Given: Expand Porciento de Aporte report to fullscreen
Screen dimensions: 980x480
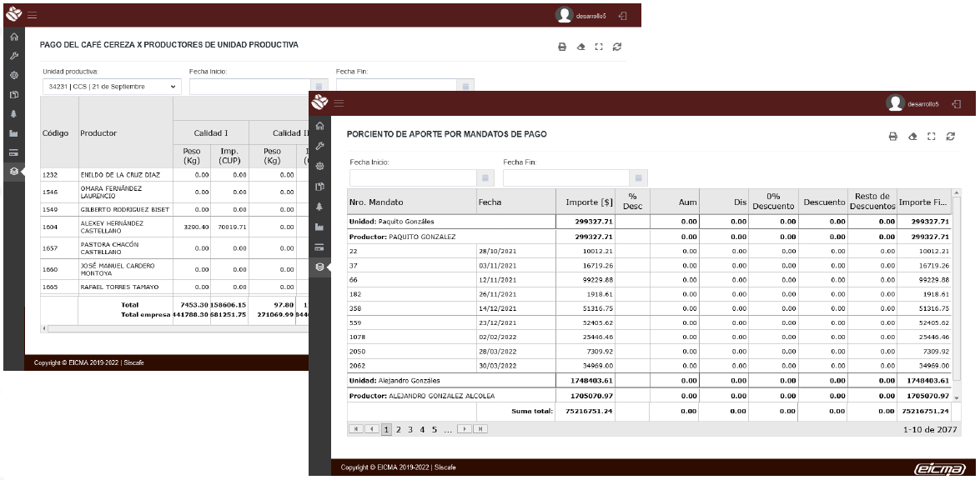Looking at the screenshot, I should pyautogui.click(x=932, y=137).
